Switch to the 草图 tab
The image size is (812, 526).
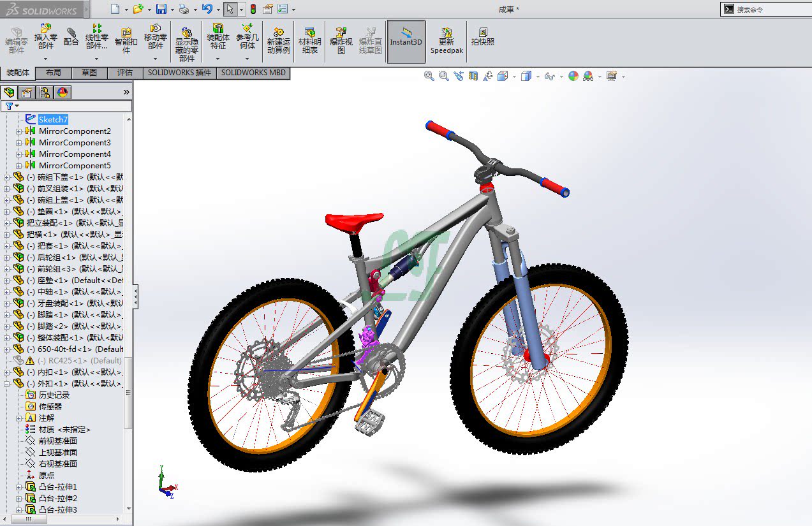(x=89, y=73)
